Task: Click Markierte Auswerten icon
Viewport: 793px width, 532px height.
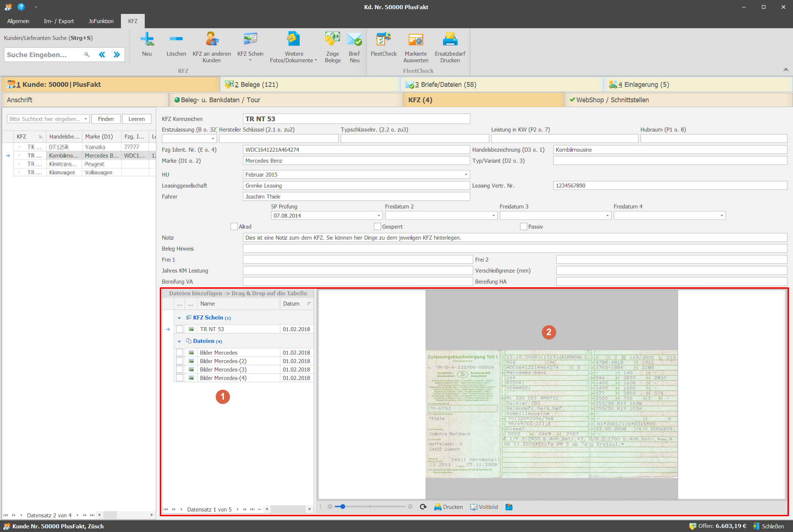Action: [x=416, y=39]
